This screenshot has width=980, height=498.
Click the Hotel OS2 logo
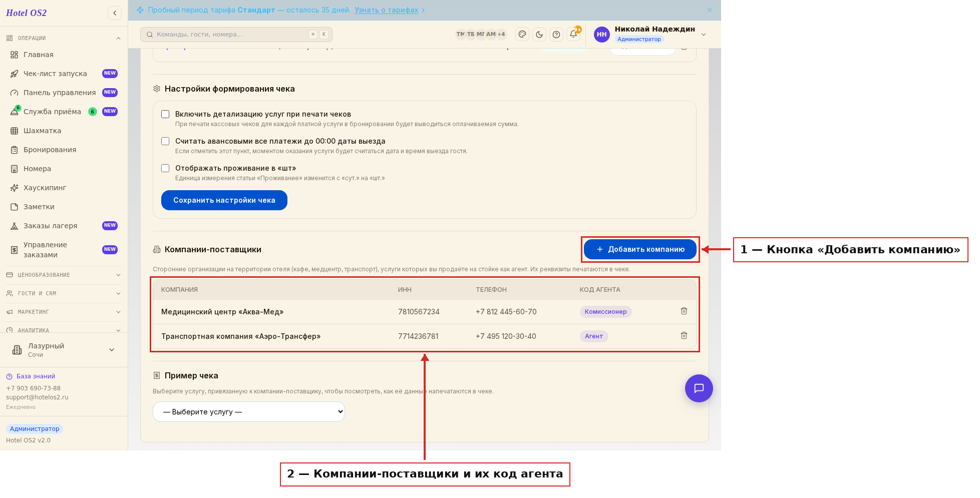(26, 13)
